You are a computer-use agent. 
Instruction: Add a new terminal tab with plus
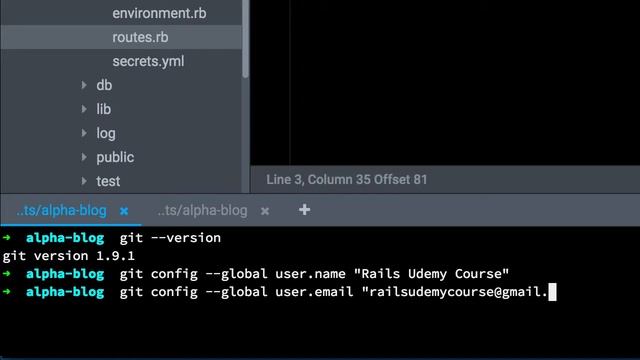click(x=304, y=210)
